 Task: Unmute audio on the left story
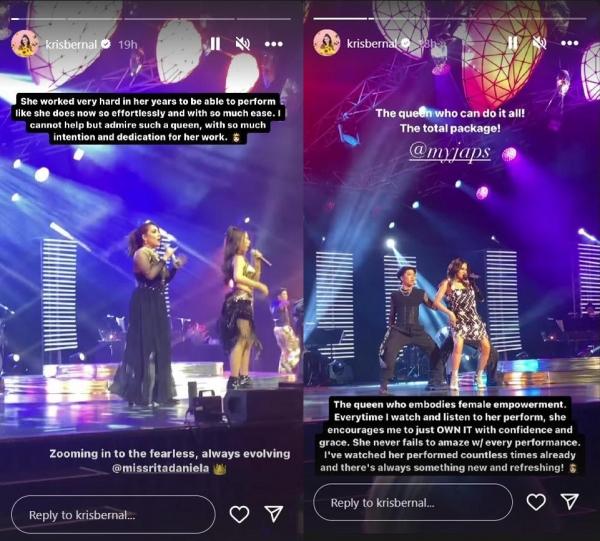pyautogui.click(x=243, y=44)
